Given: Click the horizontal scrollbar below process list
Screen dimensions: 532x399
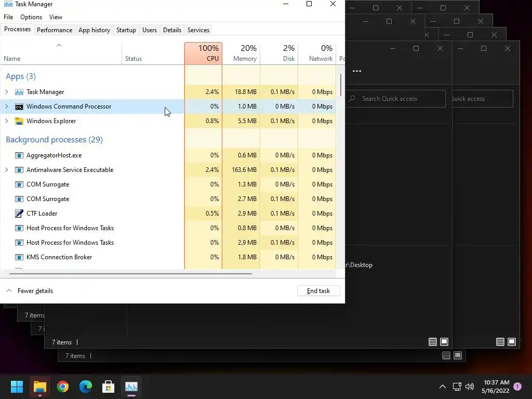Looking at the screenshot, I should [x=130, y=273].
